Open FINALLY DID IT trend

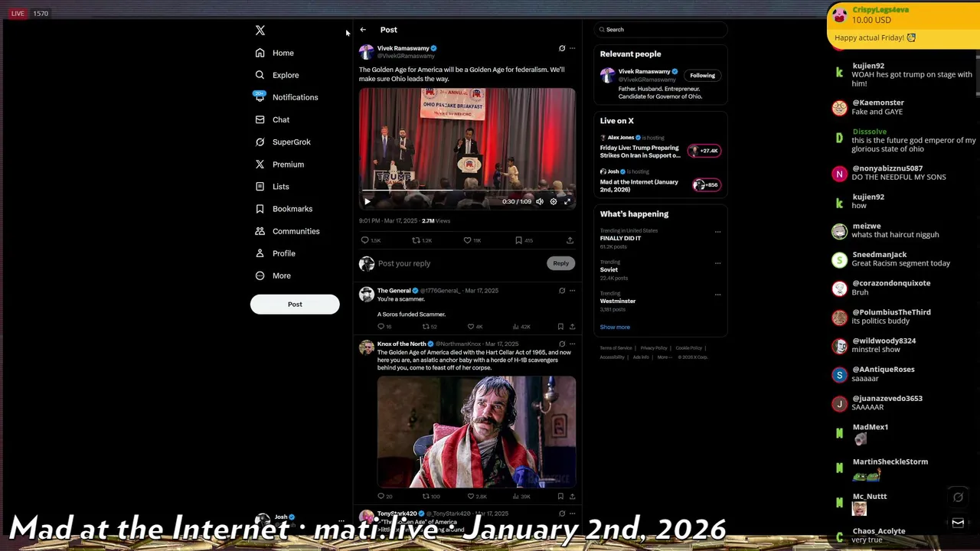point(621,239)
